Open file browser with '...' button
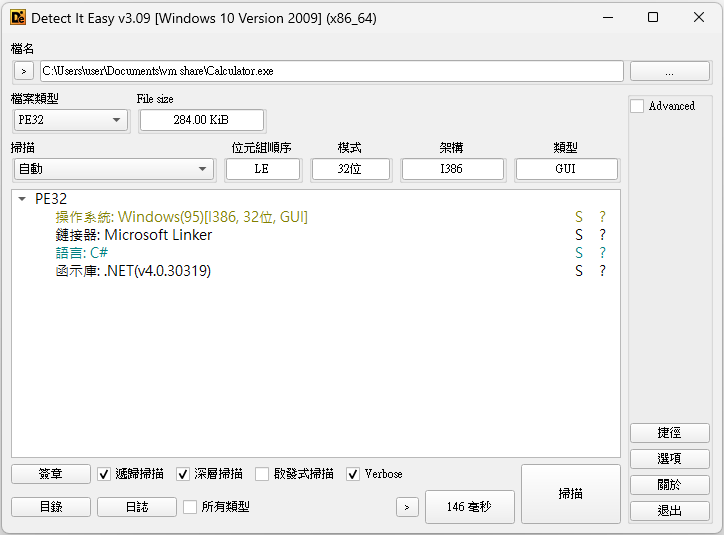The image size is (724, 535). pyautogui.click(x=669, y=71)
